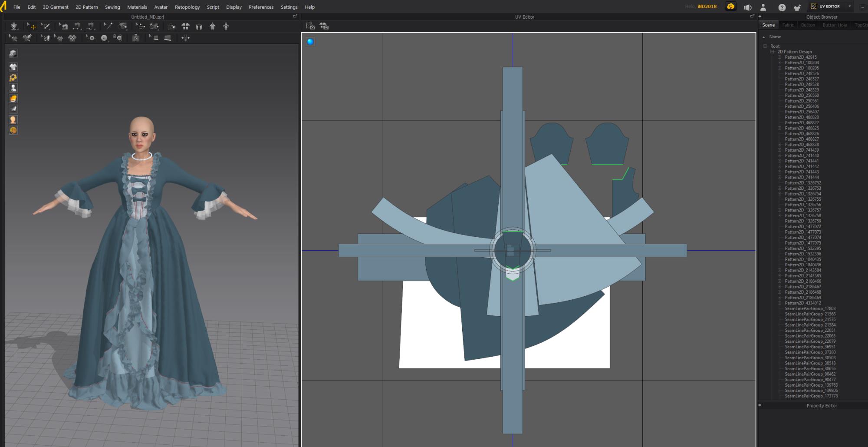868x447 pixels.
Task: Pop out the UV Editor panel
Action: pyautogui.click(x=752, y=17)
